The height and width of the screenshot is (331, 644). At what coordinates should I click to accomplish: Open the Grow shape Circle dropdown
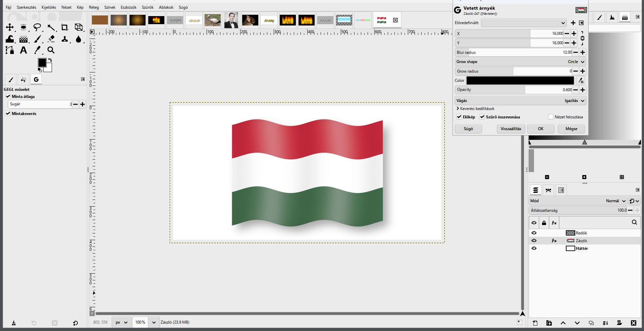click(x=520, y=62)
